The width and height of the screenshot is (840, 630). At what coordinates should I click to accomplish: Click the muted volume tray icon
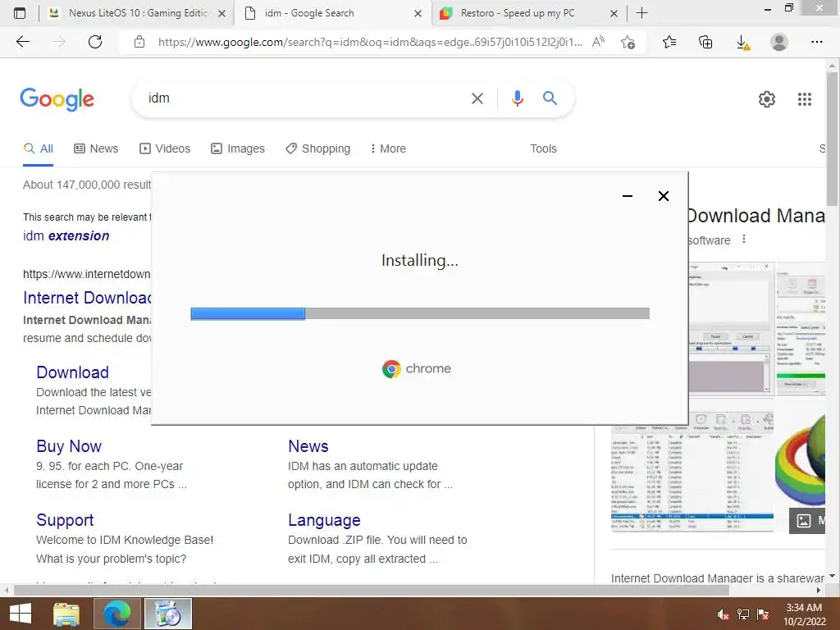(723, 614)
